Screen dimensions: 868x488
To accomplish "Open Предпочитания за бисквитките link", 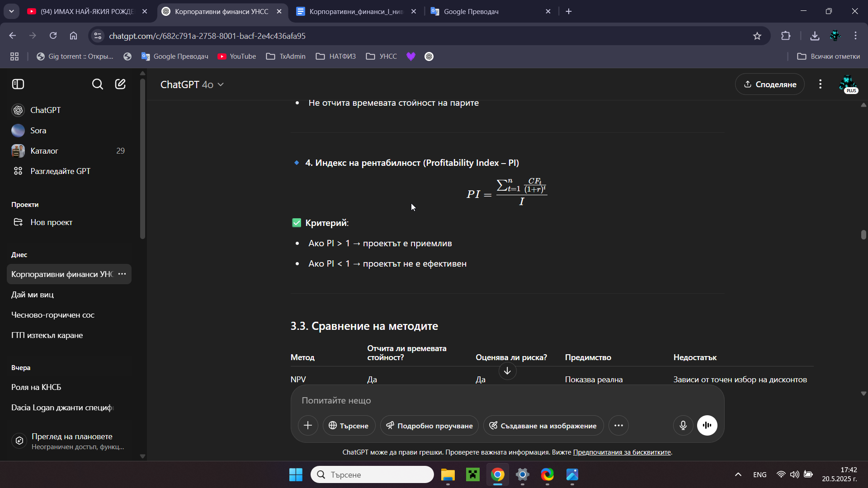I will [622, 452].
